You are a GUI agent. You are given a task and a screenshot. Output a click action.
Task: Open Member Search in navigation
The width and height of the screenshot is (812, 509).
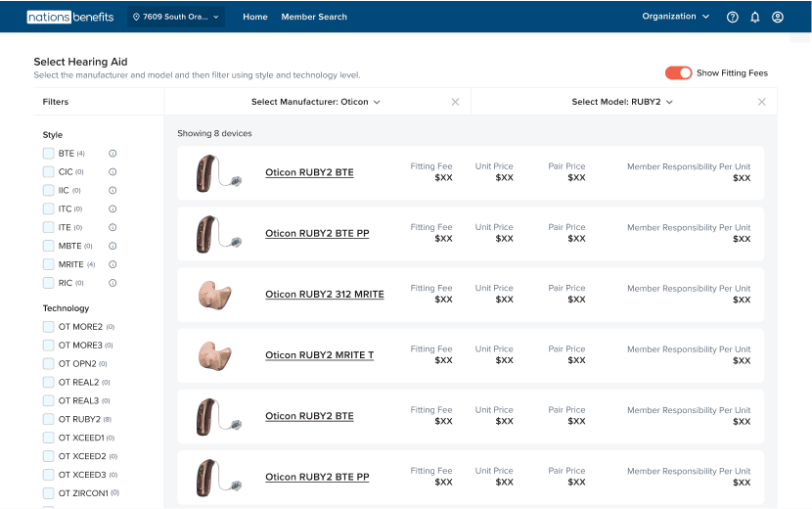(314, 17)
